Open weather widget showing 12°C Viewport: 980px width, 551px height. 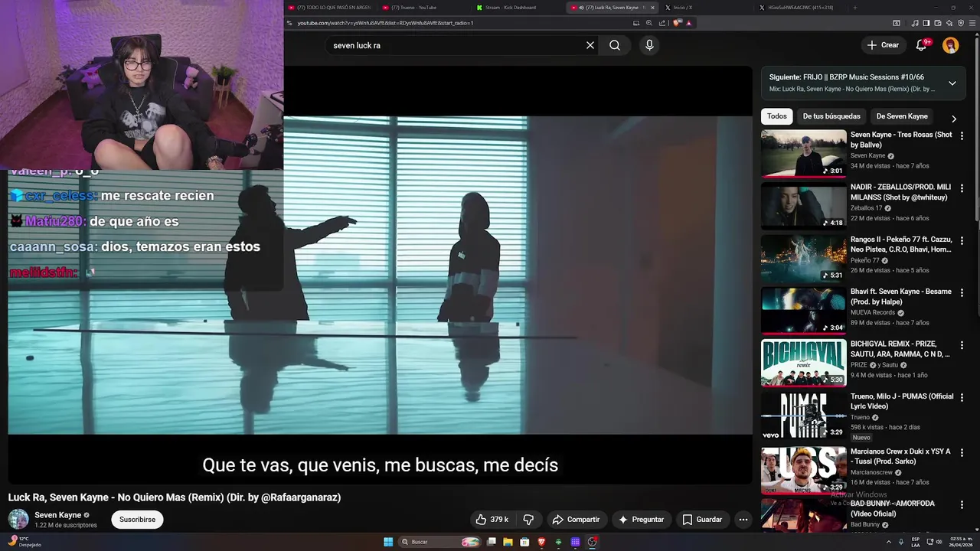coord(24,541)
